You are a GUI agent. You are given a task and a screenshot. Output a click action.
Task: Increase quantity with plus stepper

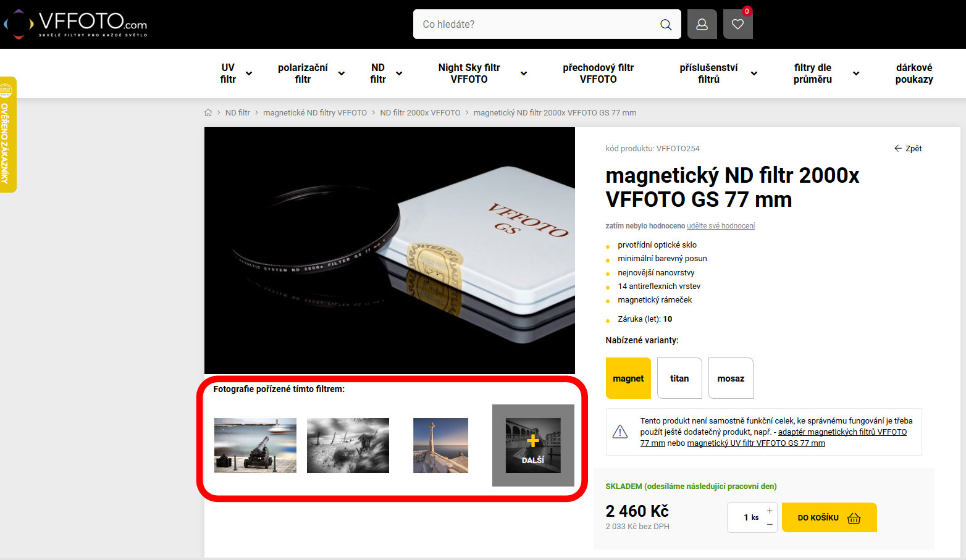tap(770, 511)
